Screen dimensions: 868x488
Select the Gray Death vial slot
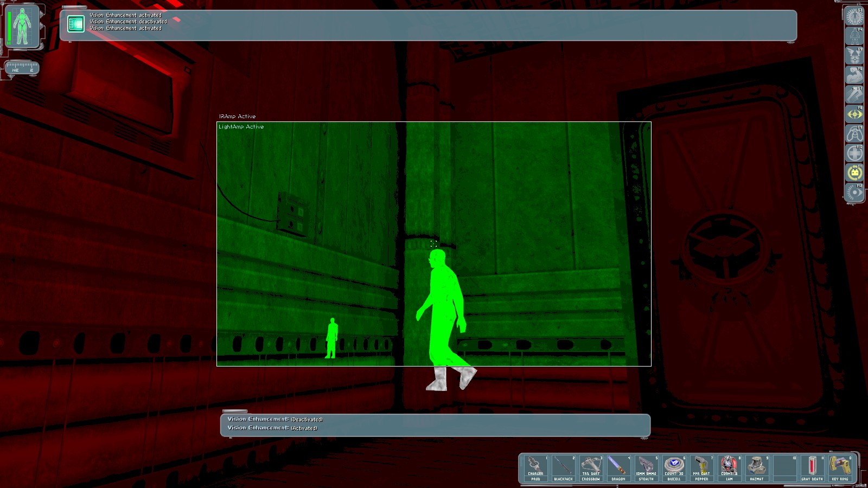point(813,468)
